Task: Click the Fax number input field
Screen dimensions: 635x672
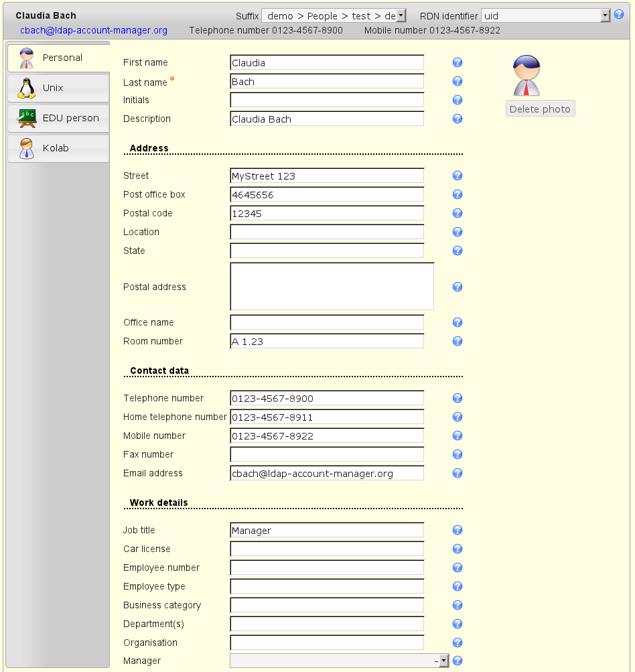Action: tap(327, 454)
